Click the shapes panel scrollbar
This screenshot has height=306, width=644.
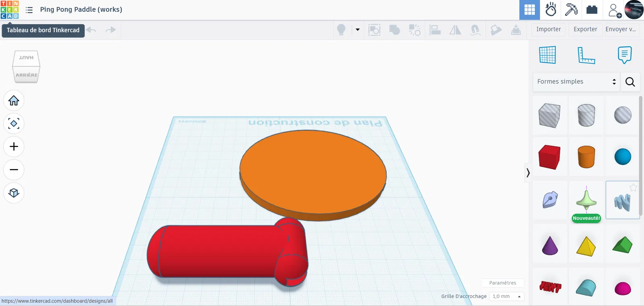pos(641,155)
